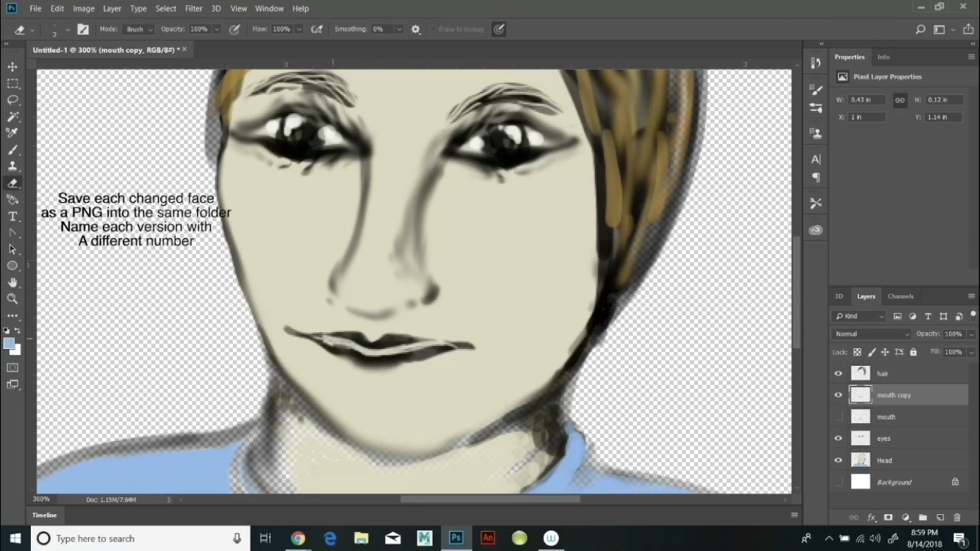Screen dimensions: 980x551
Task: Select the Clone Stamp tool
Action: [x=12, y=167]
